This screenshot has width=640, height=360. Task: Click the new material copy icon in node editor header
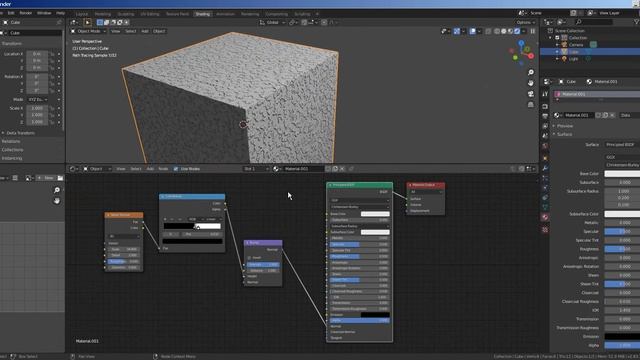click(x=335, y=169)
